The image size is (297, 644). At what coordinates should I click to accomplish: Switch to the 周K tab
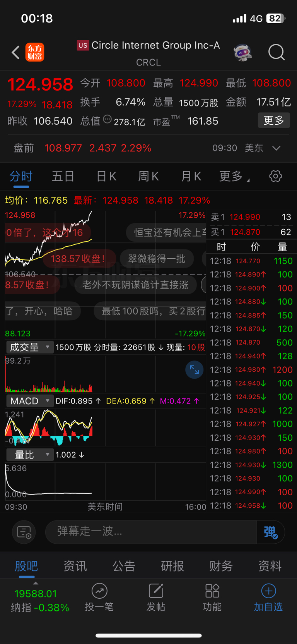click(x=148, y=177)
